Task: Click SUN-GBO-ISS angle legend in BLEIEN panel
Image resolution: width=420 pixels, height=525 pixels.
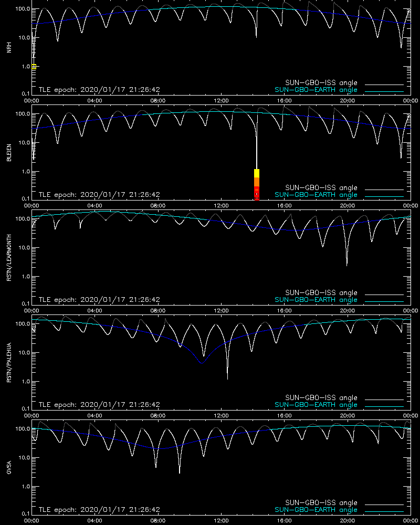Action: pos(321,187)
